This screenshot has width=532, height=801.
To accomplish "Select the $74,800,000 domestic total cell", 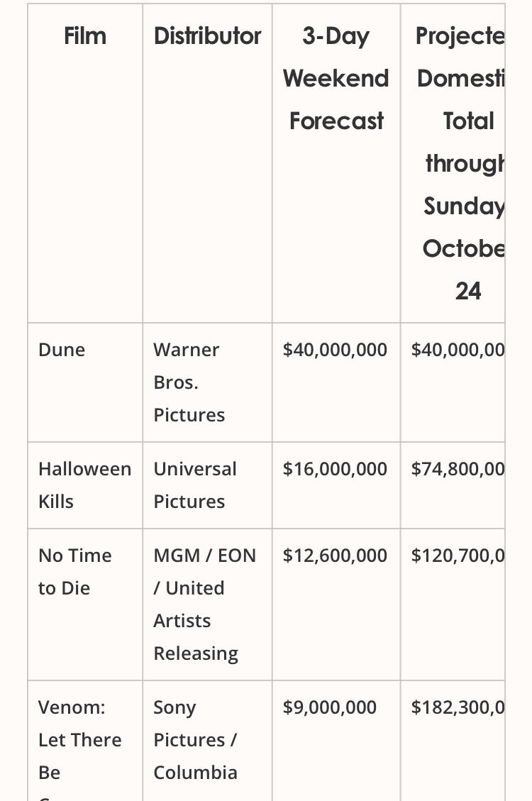I will tap(458, 469).
